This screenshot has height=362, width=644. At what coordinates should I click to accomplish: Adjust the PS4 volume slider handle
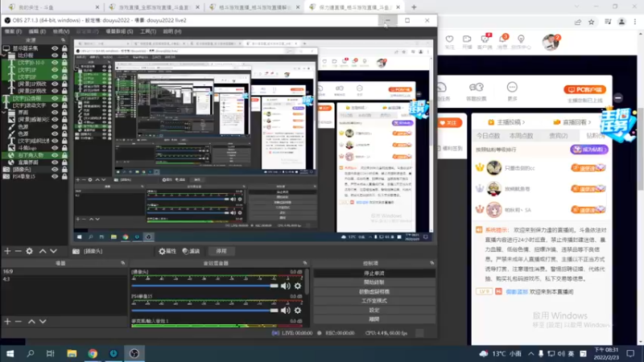[x=274, y=311]
